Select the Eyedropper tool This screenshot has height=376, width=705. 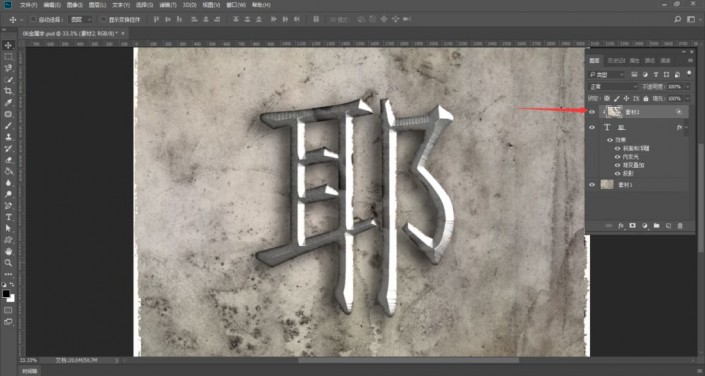tap(8, 103)
